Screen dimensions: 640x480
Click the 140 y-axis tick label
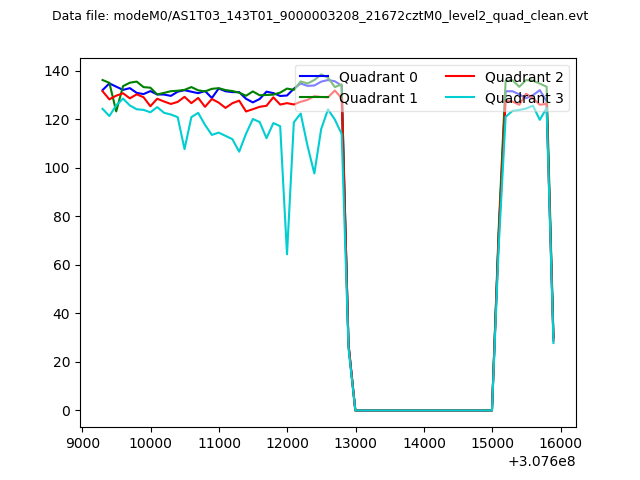[x=55, y=71]
